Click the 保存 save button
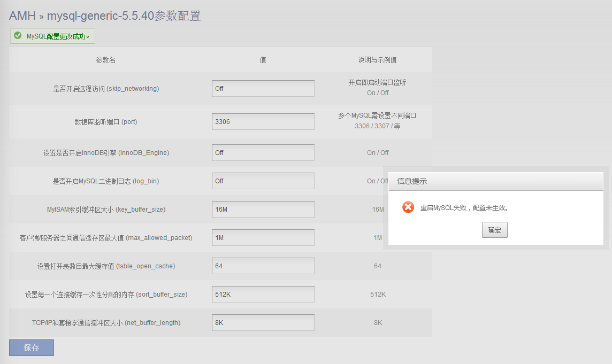The height and width of the screenshot is (364, 612). (32, 347)
